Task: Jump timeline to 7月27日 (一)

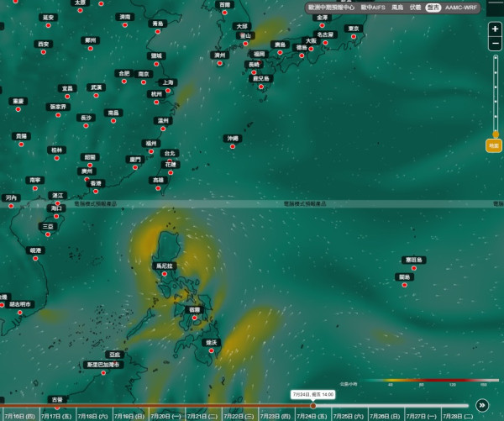Action: 422,416
